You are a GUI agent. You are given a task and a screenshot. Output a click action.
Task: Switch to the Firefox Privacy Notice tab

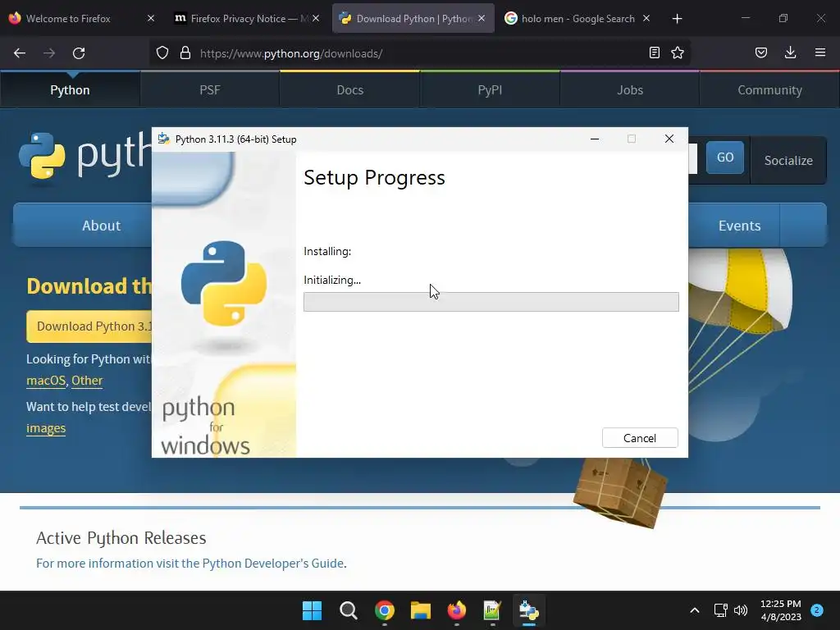pos(241,19)
